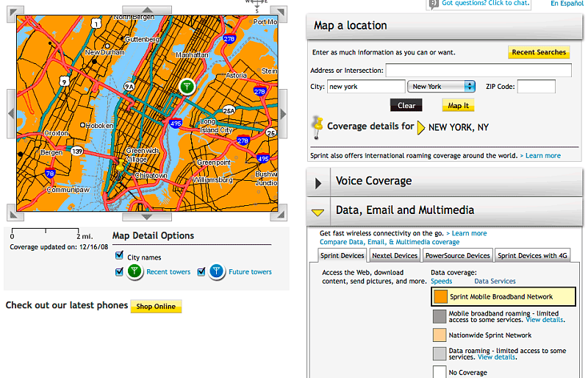Click the Manhattan label on the map
Screen dimensions: 588x378
(x=192, y=55)
